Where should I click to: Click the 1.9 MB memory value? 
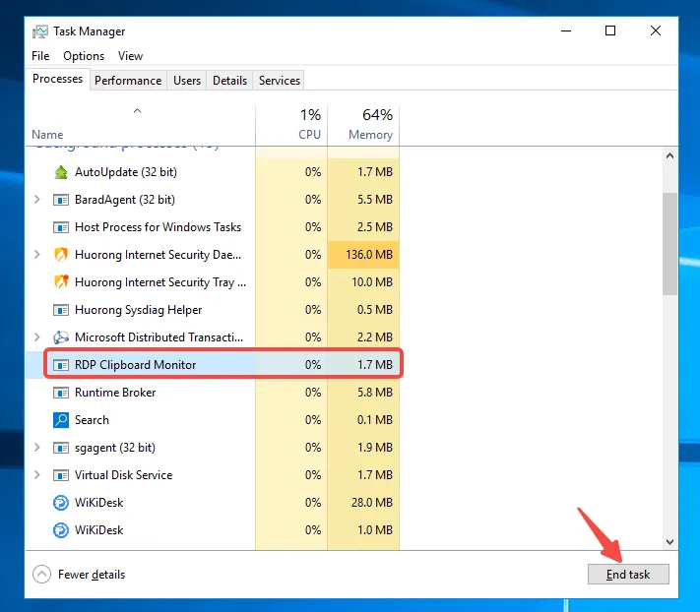[x=375, y=448]
